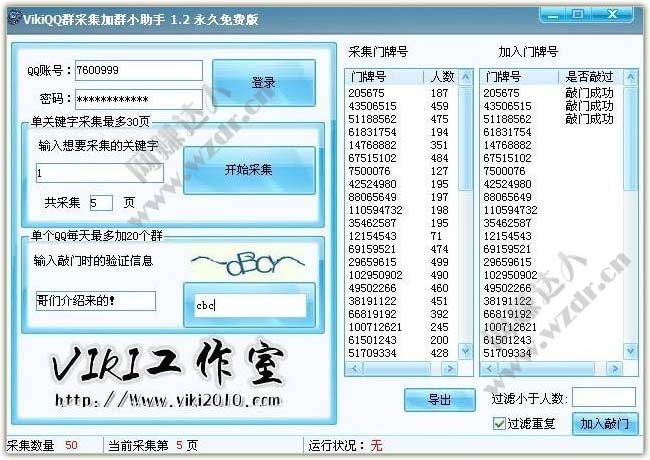Click the 门牌号 column header in join list
The height and width of the screenshot is (460, 650).
(519, 77)
